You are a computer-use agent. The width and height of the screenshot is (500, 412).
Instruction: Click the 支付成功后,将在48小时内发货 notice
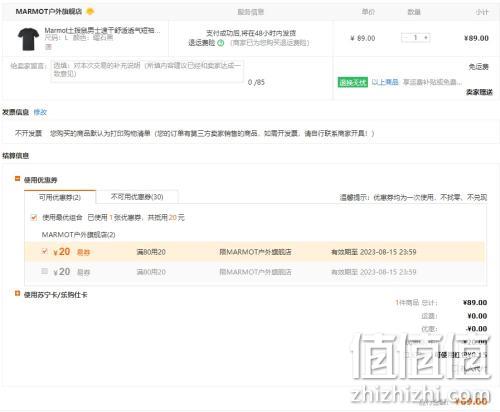(x=251, y=33)
